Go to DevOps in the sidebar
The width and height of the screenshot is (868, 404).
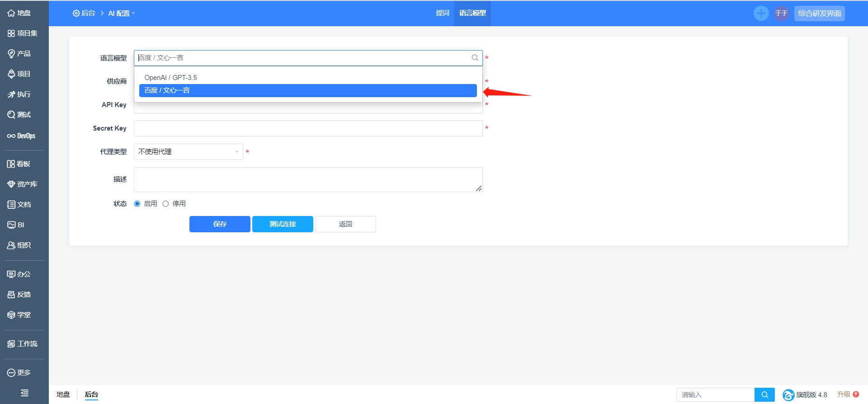pyautogui.click(x=21, y=136)
